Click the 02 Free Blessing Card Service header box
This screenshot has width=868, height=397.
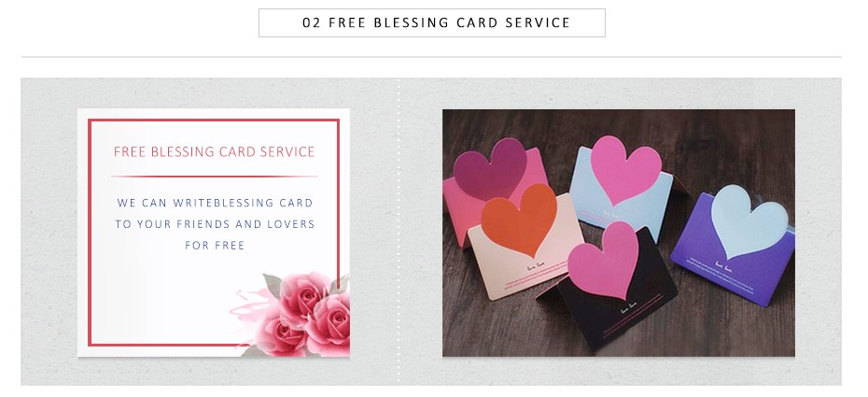432,22
